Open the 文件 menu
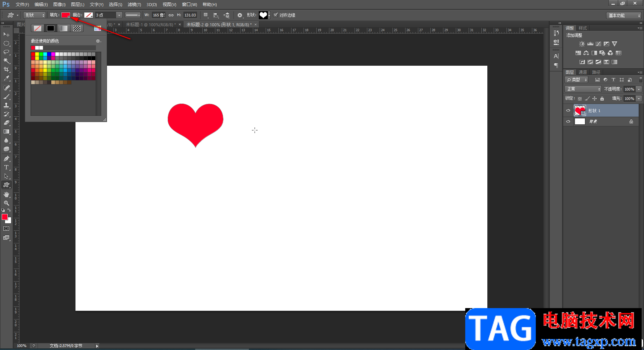The height and width of the screenshot is (350, 644). coord(22,5)
